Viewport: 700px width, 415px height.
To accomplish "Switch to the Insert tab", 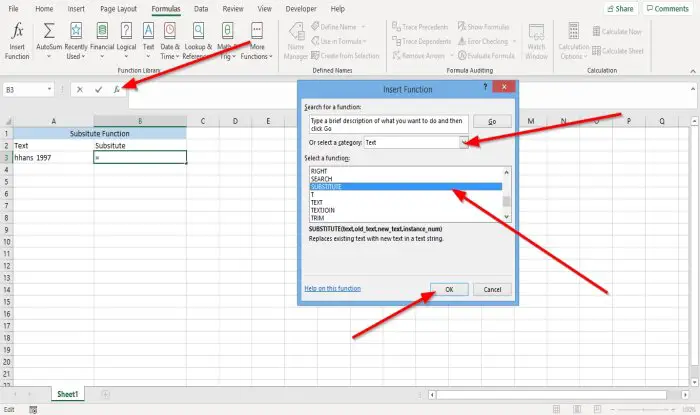I will (x=76, y=8).
